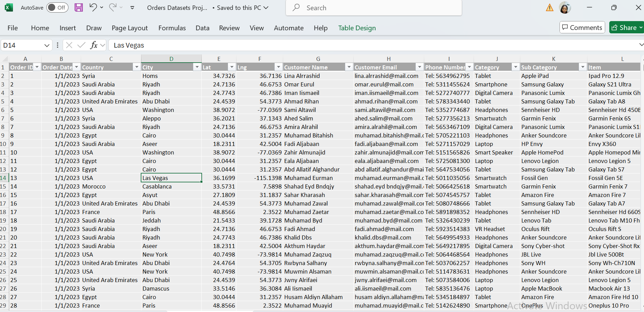
Task: Toggle the AutoSave switch
Action: (x=57, y=7)
